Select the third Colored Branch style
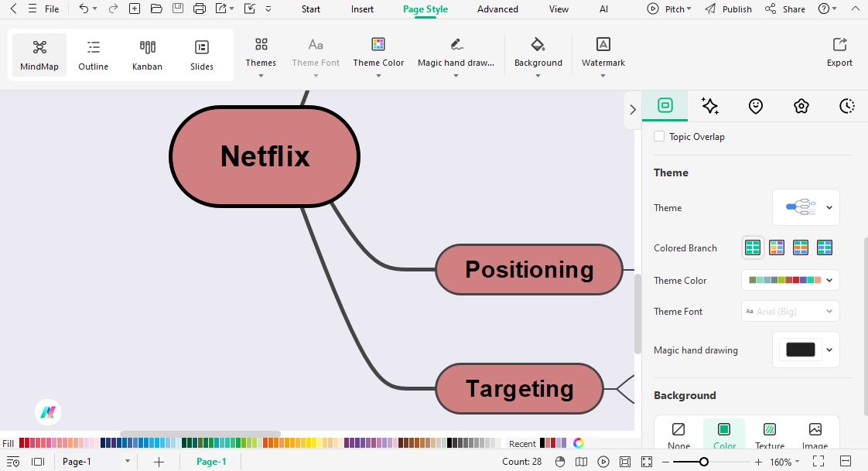 (x=801, y=247)
